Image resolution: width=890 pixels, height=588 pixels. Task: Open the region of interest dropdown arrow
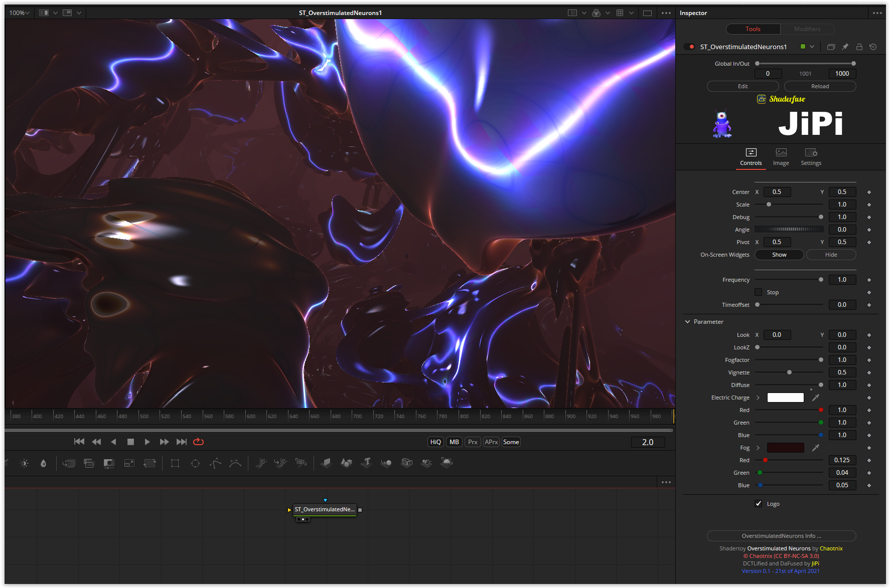tap(584, 13)
